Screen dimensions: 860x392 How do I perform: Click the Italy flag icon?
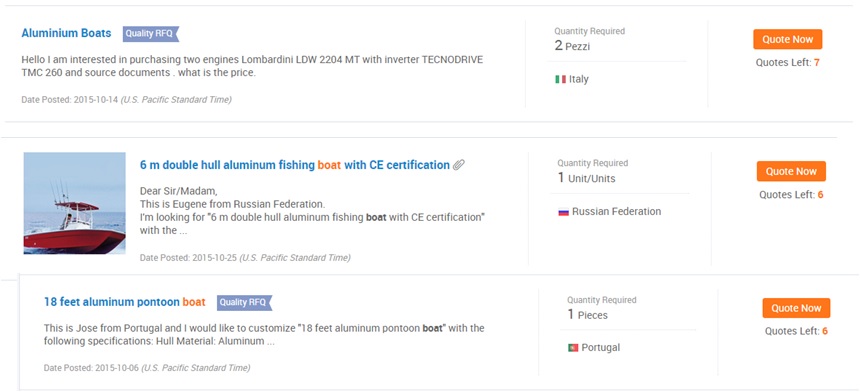560,79
